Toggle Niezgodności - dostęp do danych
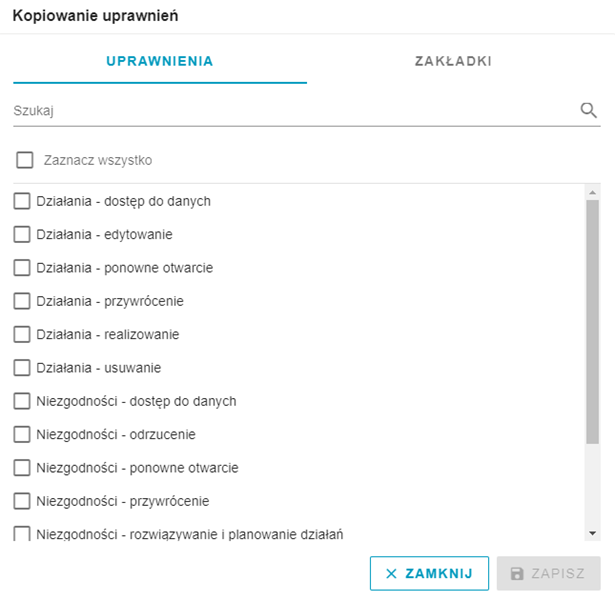615x602 pixels. click(22, 401)
